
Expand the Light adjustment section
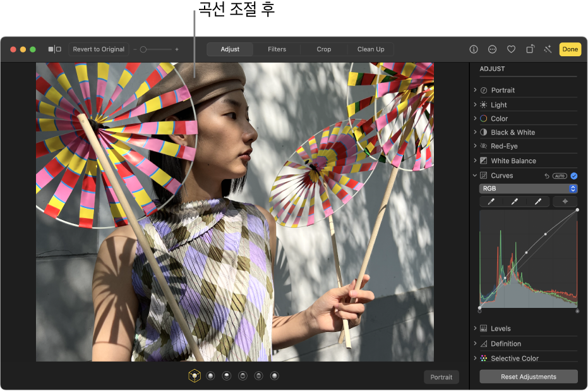click(499, 105)
